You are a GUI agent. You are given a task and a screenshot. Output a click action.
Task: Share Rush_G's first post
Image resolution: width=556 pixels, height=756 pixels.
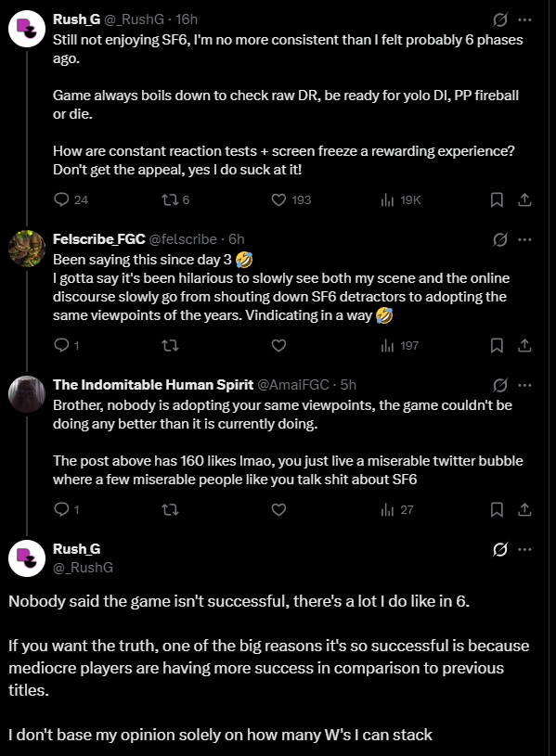[524, 199]
